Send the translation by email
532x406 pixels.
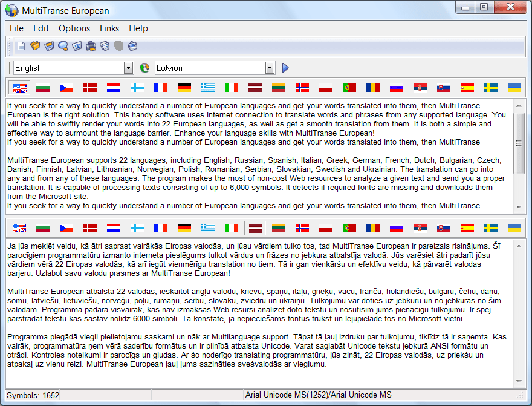coord(132,46)
